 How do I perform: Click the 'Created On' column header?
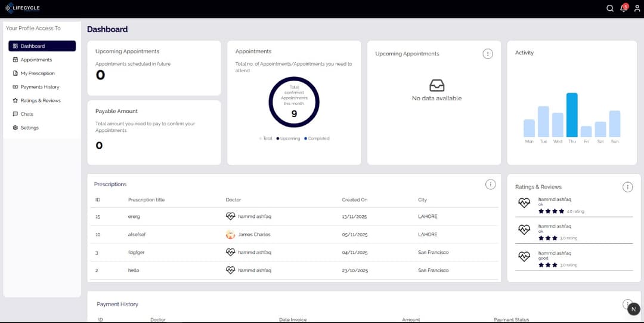tap(354, 200)
